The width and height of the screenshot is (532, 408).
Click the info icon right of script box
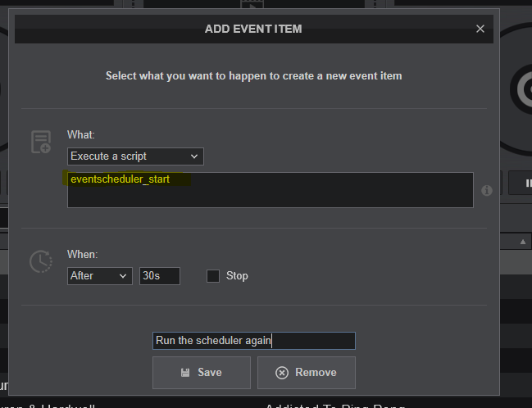[x=486, y=190]
